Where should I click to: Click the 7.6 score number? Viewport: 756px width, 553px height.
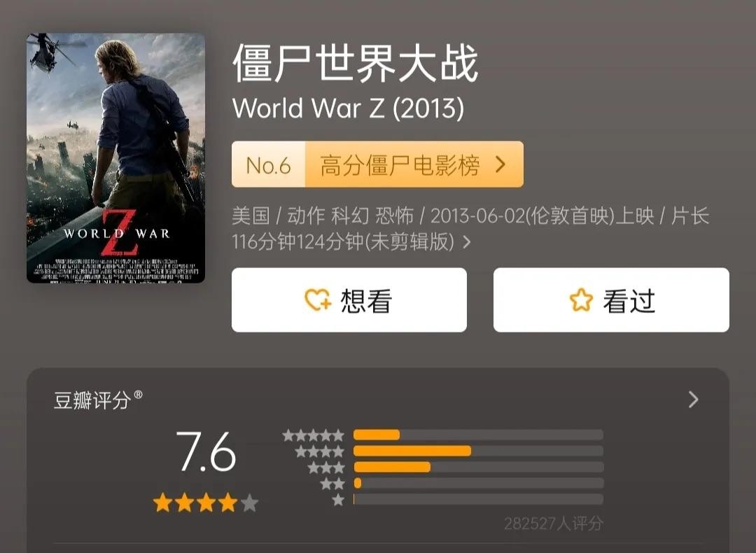pos(206,451)
